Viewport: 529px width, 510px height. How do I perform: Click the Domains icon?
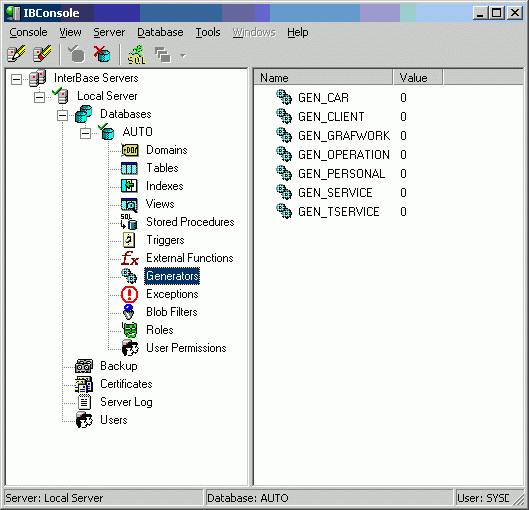tap(130, 150)
